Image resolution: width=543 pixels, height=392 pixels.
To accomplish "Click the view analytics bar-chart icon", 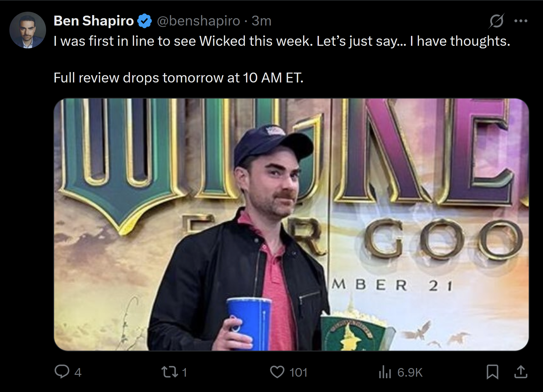I will pos(385,372).
